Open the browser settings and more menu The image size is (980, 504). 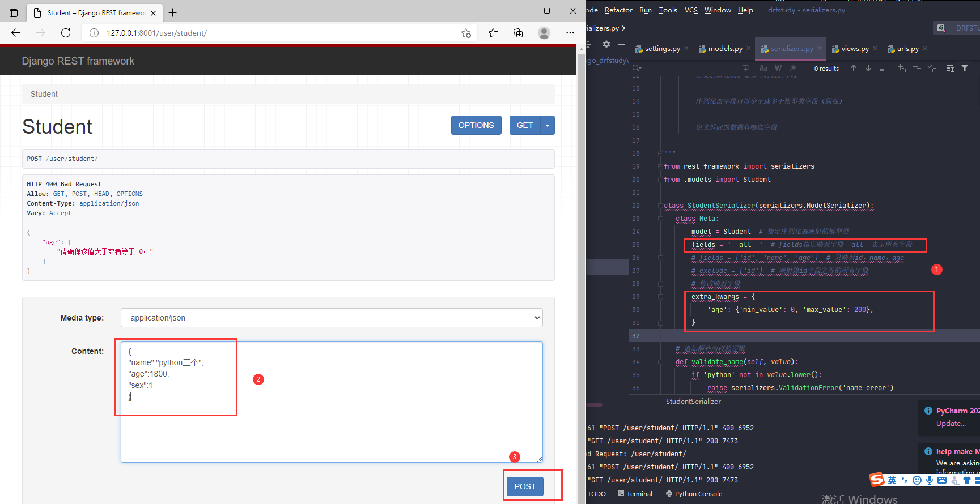(570, 33)
